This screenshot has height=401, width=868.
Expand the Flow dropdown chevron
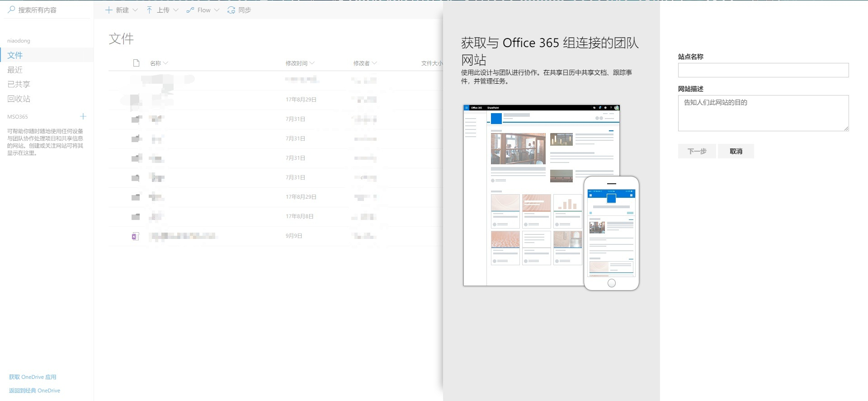coord(217,10)
